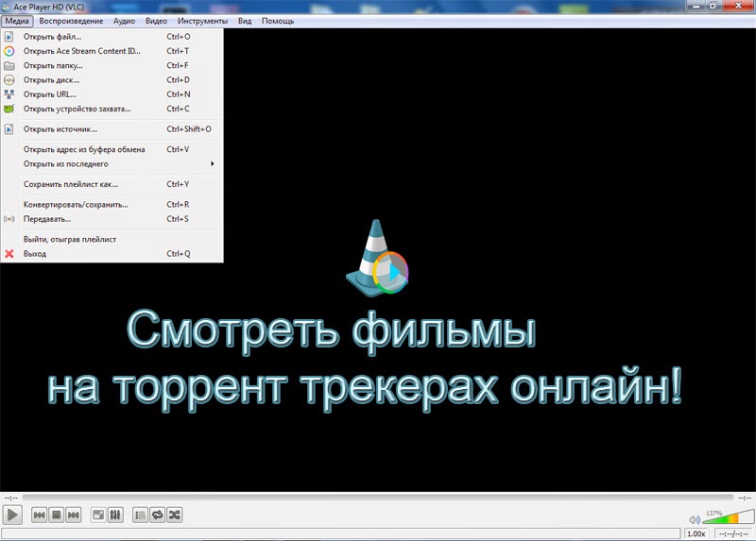Stop playback with the stop button
The height and width of the screenshot is (541, 756).
point(57,515)
